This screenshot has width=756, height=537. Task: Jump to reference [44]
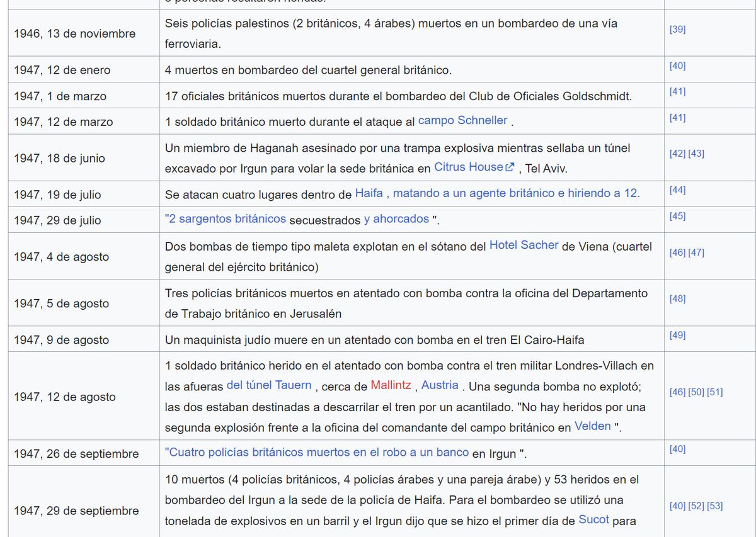click(677, 190)
